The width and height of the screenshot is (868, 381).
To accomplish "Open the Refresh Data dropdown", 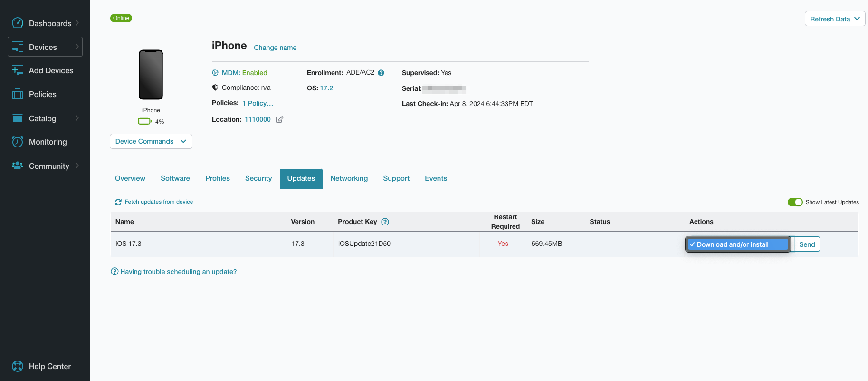I will pos(835,19).
